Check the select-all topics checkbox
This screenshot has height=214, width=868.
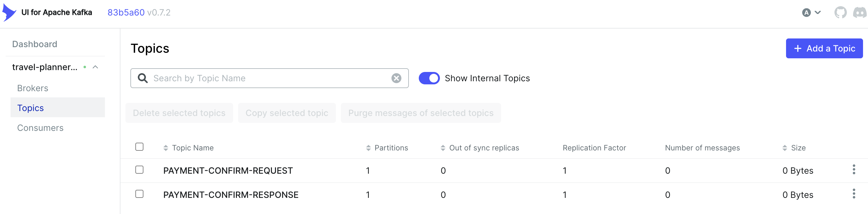click(x=139, y=147)
